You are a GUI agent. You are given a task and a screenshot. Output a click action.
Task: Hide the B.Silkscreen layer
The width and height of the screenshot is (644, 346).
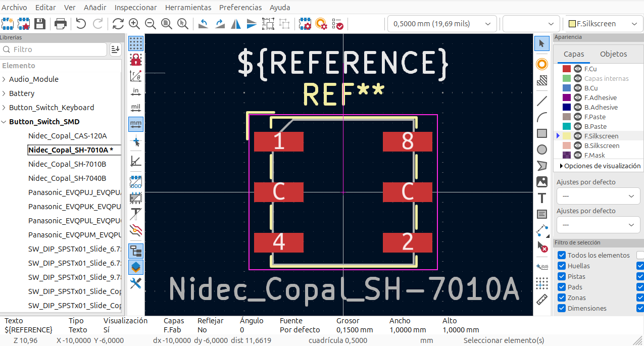pos(578,145)
